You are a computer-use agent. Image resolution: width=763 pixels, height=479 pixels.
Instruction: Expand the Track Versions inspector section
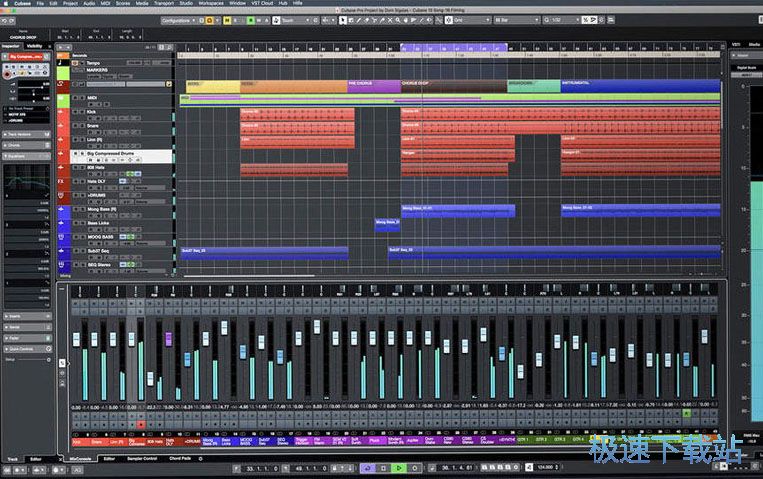click(27, 134)
